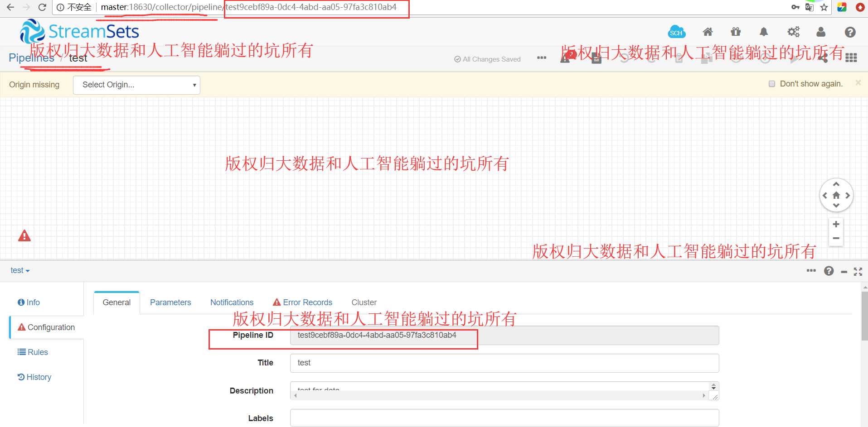Click the test breadcrumb text
868x427 pixels.
(78, 58)
